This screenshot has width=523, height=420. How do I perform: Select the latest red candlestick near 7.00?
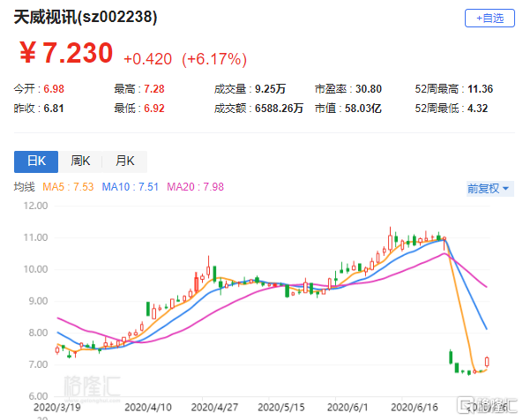pyautogui.click(x=487, y=361)
